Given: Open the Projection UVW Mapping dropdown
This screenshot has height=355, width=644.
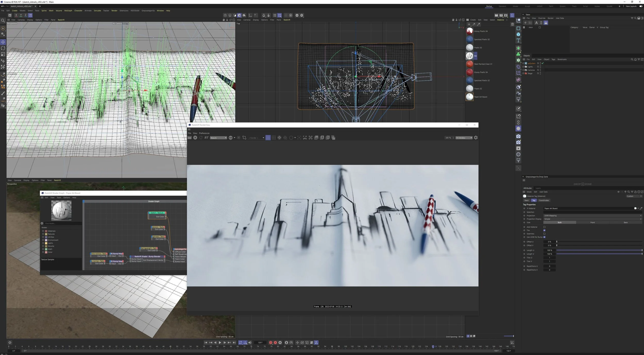Looking at the screenshot, I should click(592, 216).
